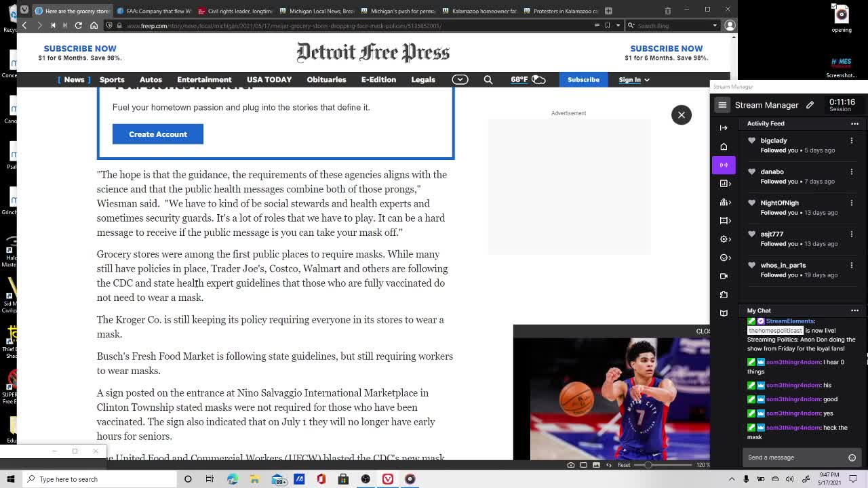Open the Creator Camp book icon in sidebar
The height and width of the screenshot is (488, 868).
click(724, 313)
